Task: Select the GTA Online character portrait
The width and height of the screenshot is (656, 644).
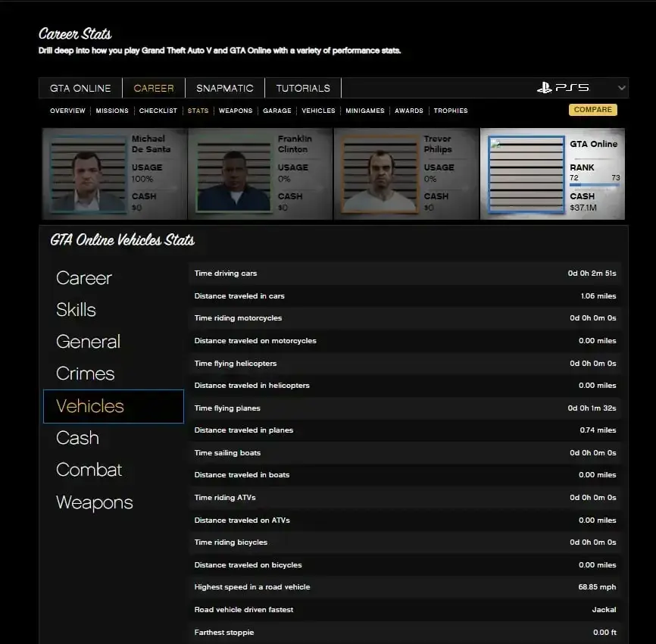Action: tap(526, 174)
